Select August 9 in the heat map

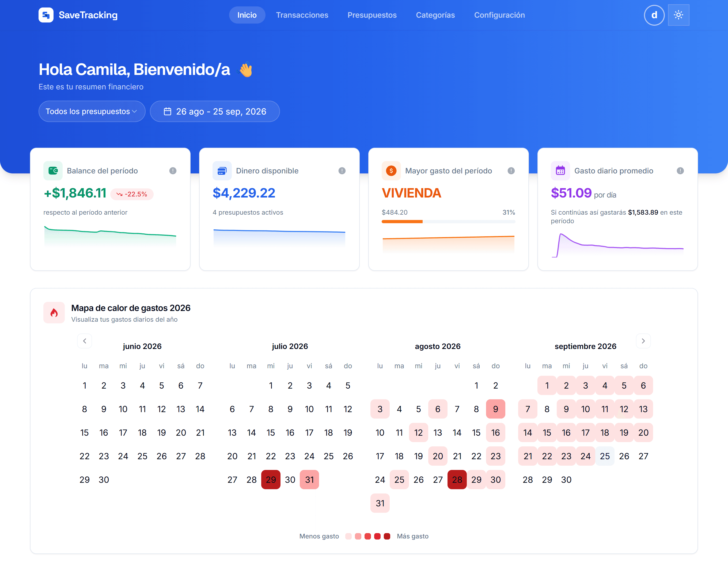pos(496,409)
